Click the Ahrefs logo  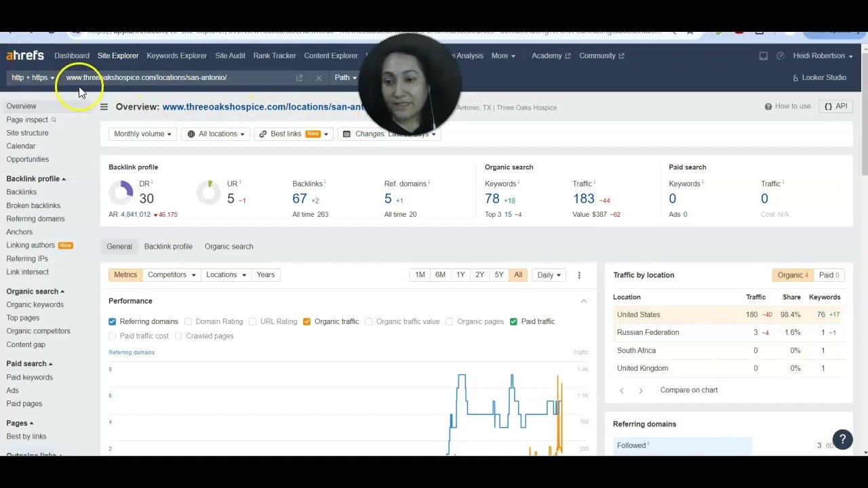click(x=25, y=56)
